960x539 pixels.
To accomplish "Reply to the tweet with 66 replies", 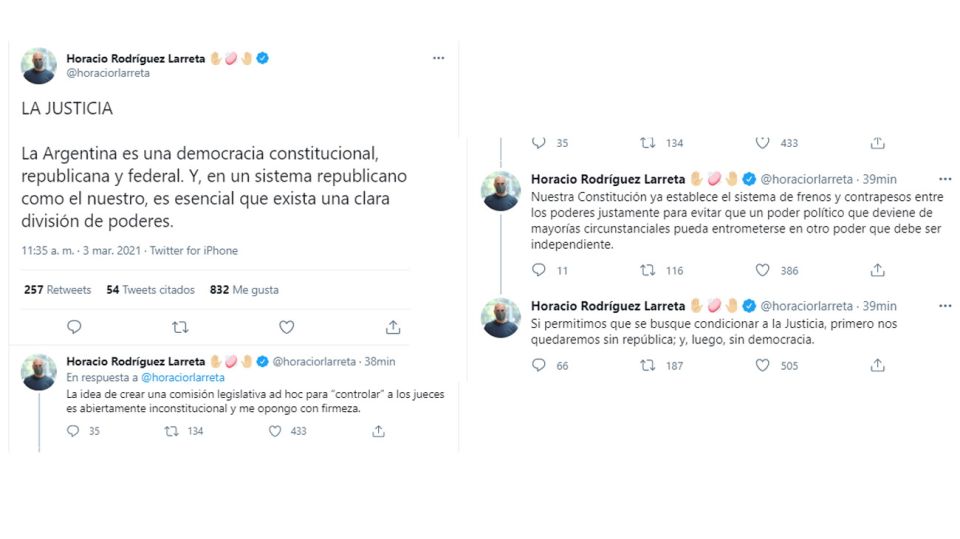I will 539,365.
